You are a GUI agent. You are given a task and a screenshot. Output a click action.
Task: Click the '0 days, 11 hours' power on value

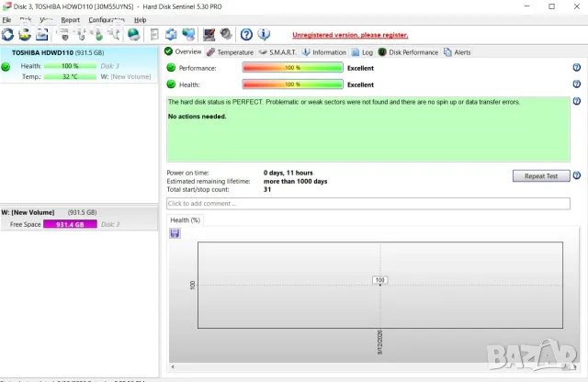pos(288,173)
